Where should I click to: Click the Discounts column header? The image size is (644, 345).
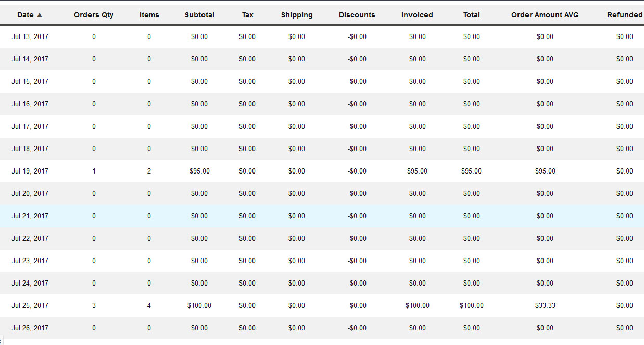tap(357, 15)
